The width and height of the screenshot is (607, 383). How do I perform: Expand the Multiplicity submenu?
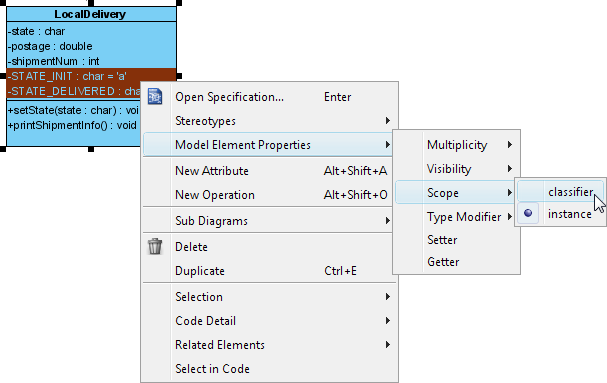456,145
